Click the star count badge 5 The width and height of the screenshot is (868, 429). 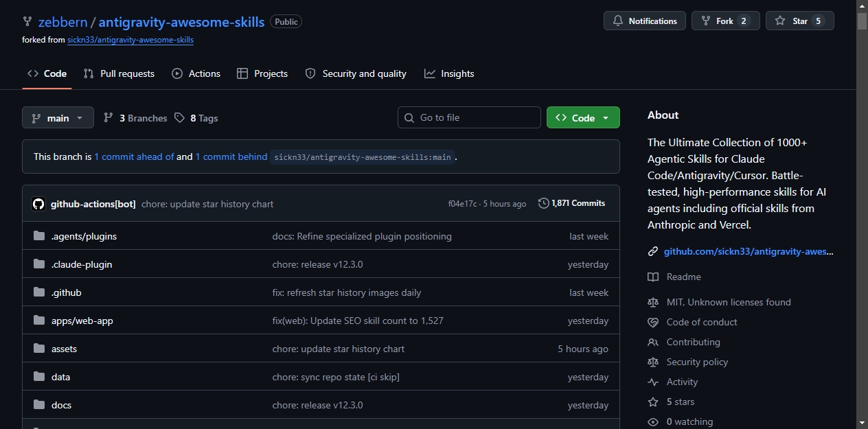818,21
